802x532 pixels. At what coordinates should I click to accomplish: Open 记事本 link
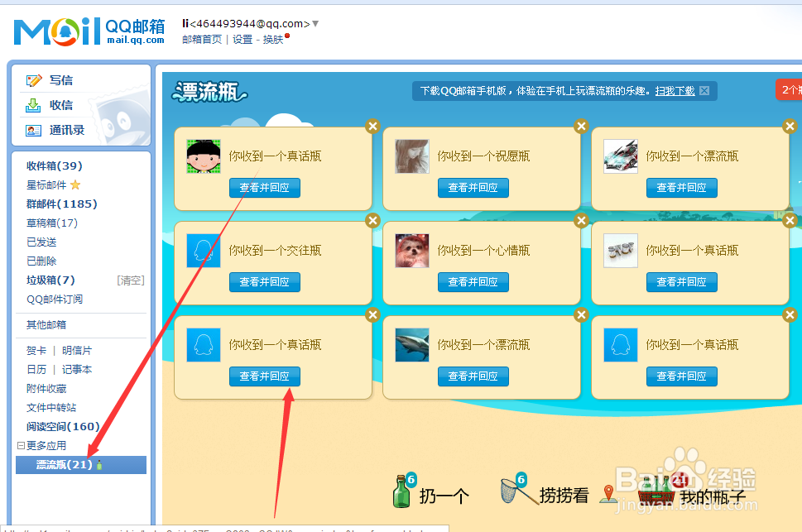click(x=77, y=369)
